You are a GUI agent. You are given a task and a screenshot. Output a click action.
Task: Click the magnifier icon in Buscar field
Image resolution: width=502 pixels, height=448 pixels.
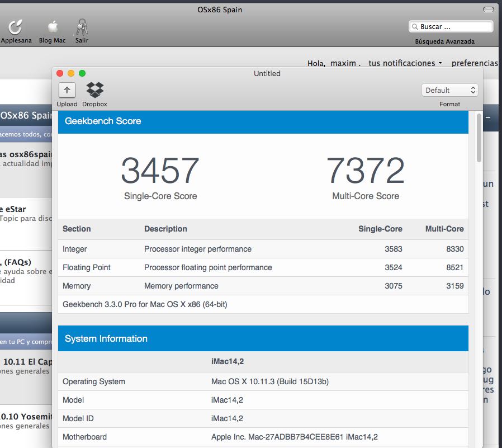[x=415, y=27]
